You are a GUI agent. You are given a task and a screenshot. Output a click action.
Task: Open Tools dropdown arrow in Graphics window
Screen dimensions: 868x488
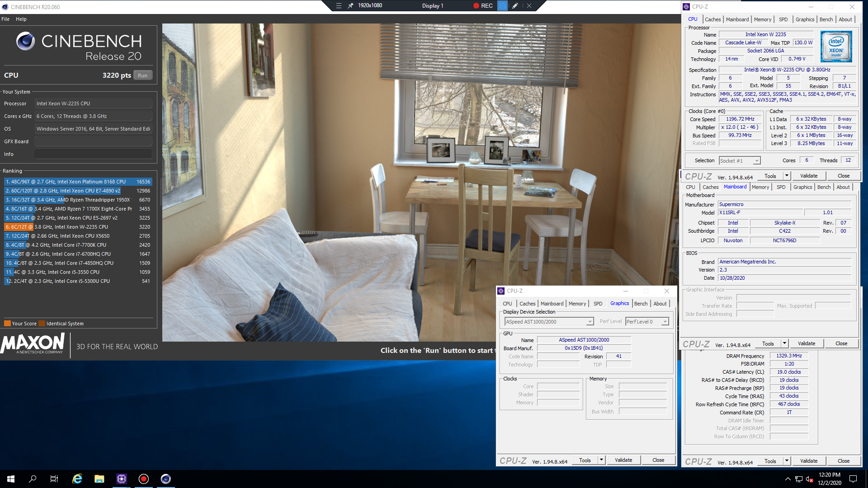coord(601,460)
